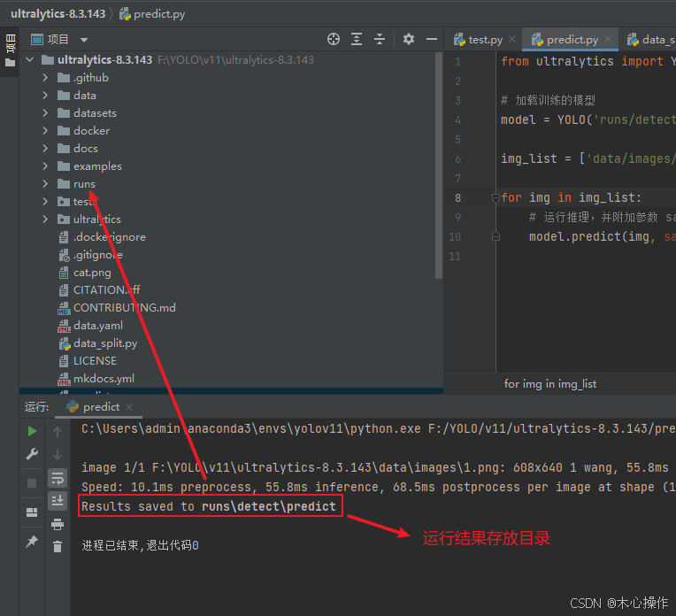Rerun predict with green play button
The height and width of the screenshot is (616, 676).
click(x=33, y=431)
